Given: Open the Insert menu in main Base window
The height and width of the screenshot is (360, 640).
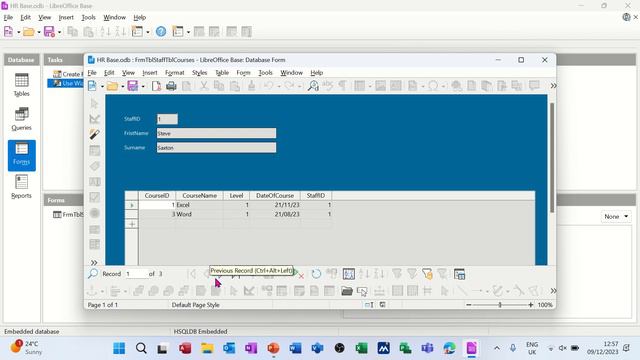Looking at the screenshot, I should [x=66, y=17].
